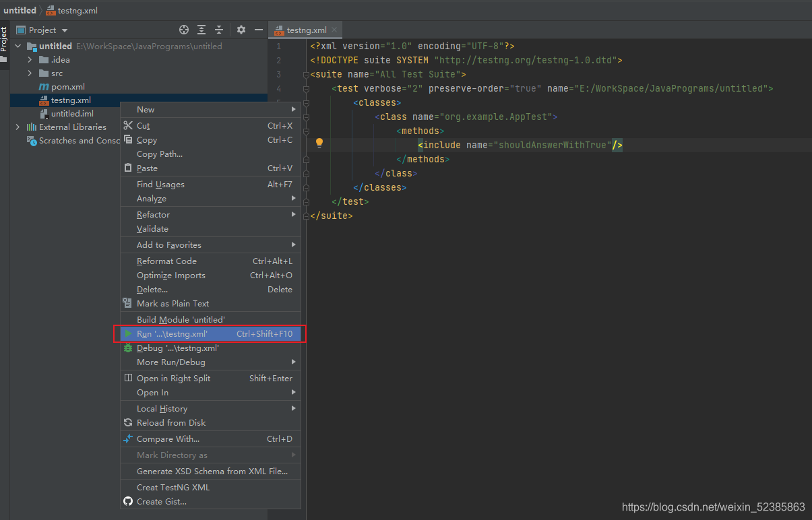Choose Validate in context menu
Screen dimensions: 812x520
210,228
